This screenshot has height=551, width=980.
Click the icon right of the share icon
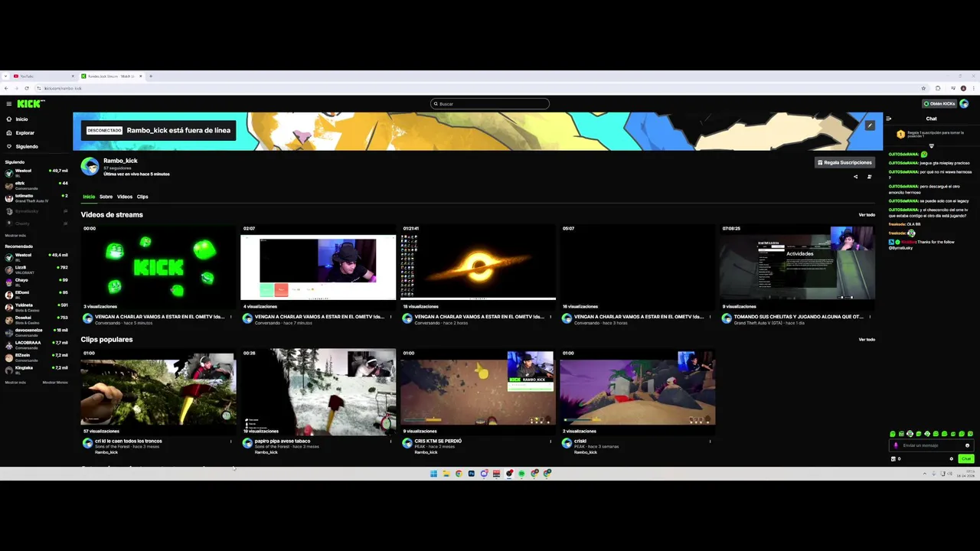click(x=869, y=177)
